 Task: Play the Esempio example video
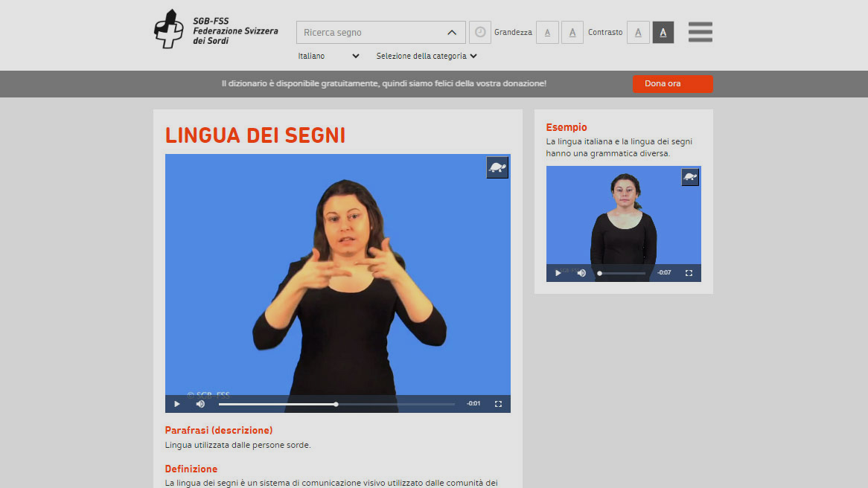[558, 273]
